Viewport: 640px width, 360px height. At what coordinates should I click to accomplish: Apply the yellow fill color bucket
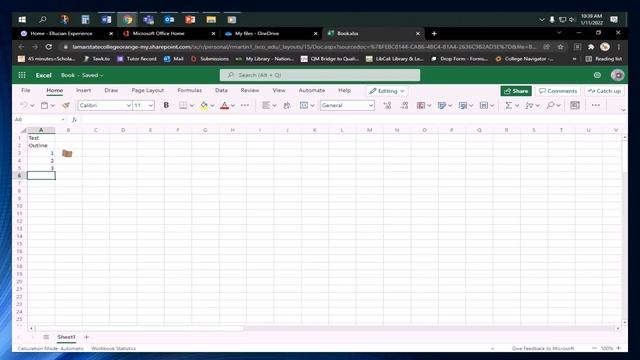[204, 105]
